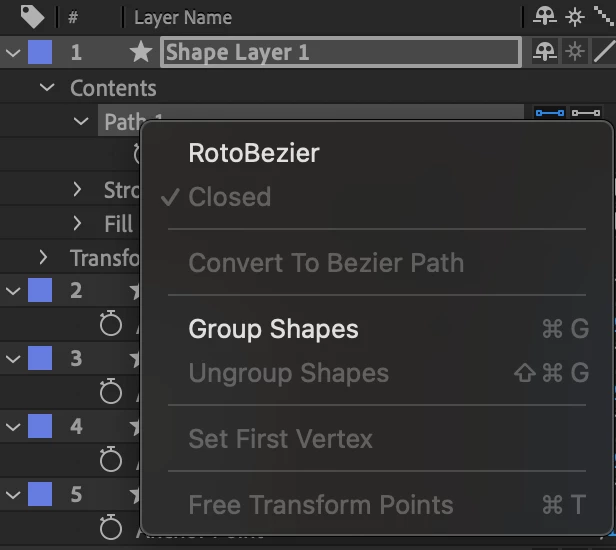
Task: Click the stopwatch icon under layer 3
Action: click(111, 391)
